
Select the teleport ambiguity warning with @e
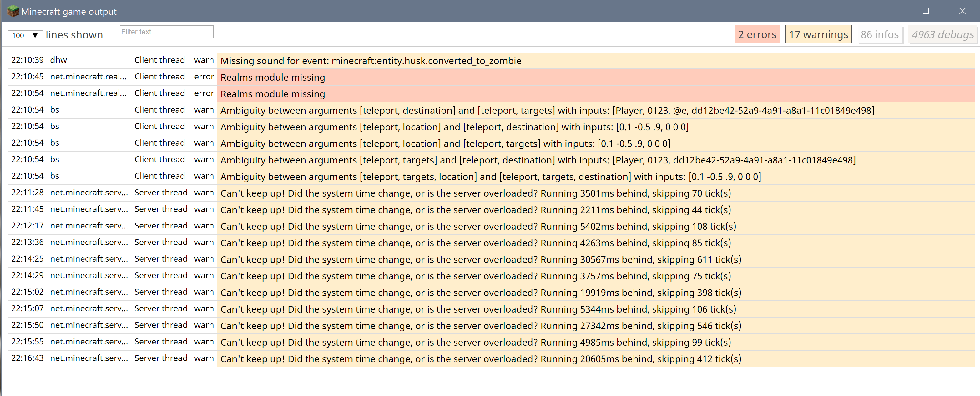[547, 111]
